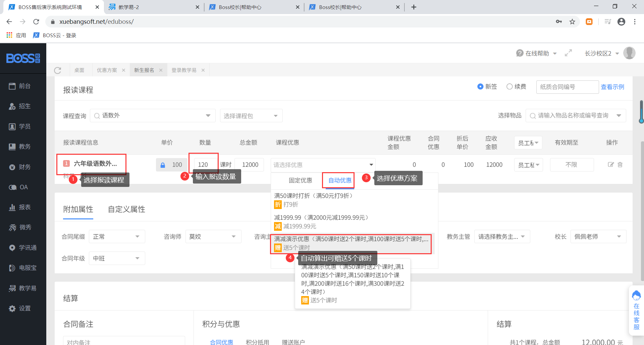Select the 续费 radio button
The width and height of the screenshot is (644, 345).
click(509, 87)
